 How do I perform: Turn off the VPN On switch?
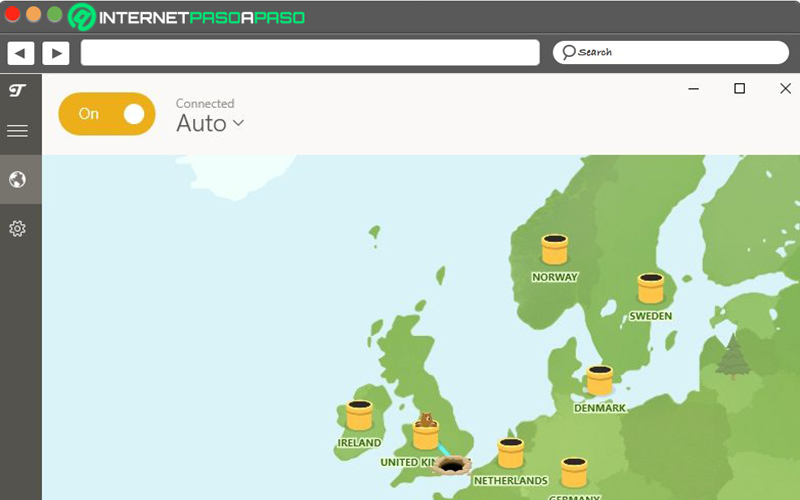(107, 114)
